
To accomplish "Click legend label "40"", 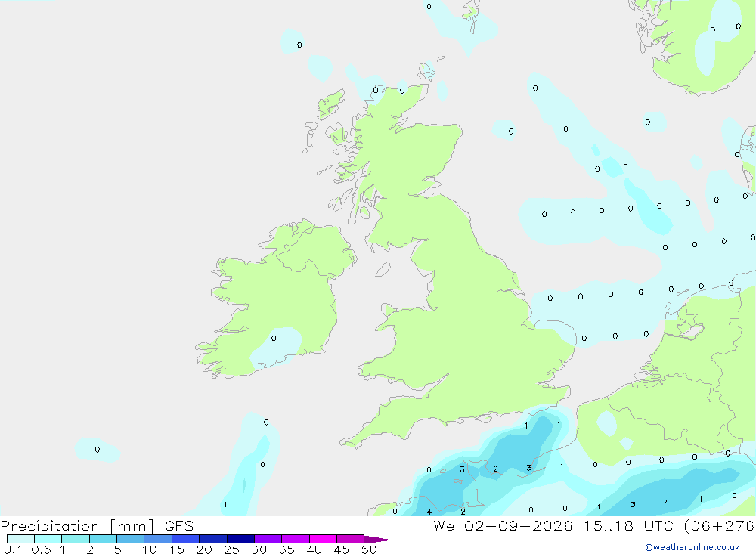I will (x=314, y=549).
